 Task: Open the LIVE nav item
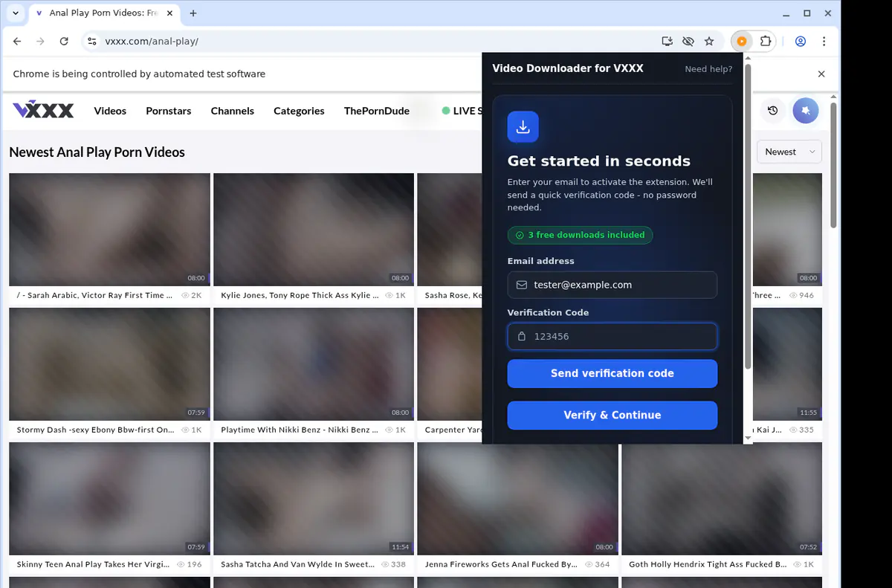click(462, 111)
